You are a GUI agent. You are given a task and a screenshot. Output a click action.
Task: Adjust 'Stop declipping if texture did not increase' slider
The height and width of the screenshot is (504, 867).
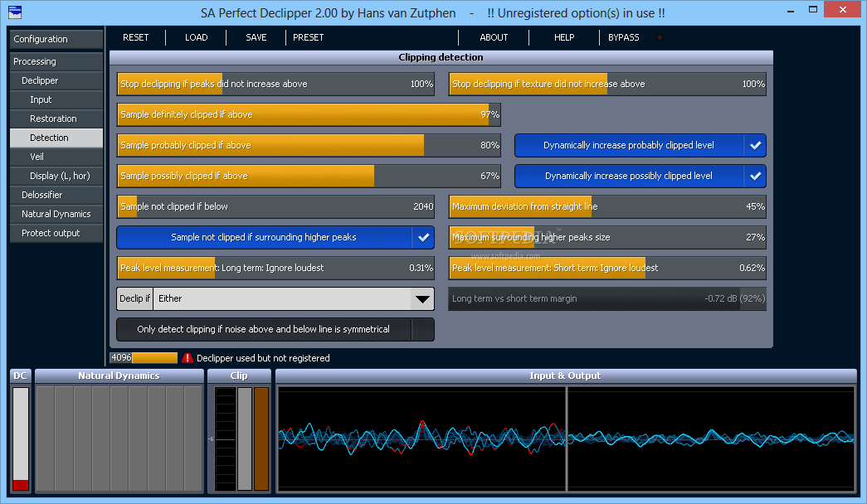607,84
